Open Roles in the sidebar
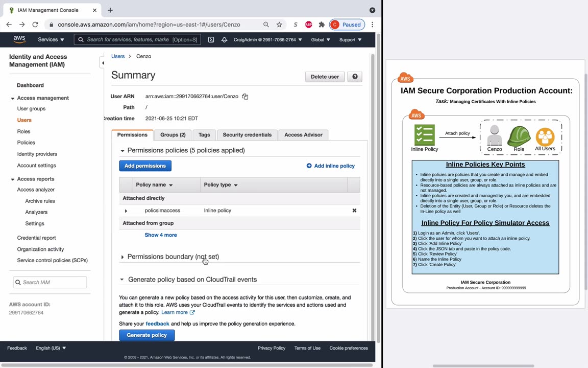This screenshot has width=588, height=368. (23, 131)
